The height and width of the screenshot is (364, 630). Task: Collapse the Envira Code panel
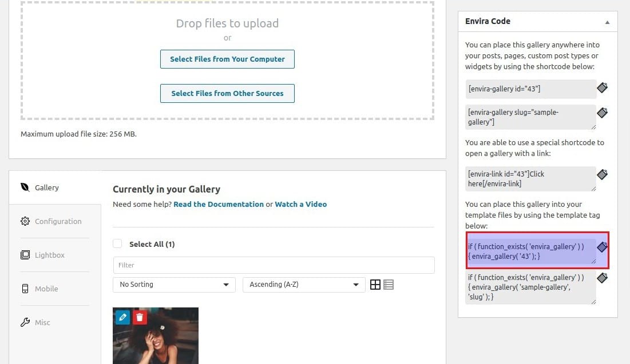click(x=607, y=22)
